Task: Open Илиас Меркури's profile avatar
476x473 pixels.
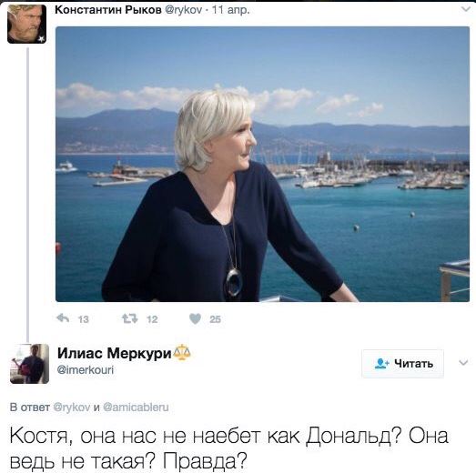Action: pos(29,364)
